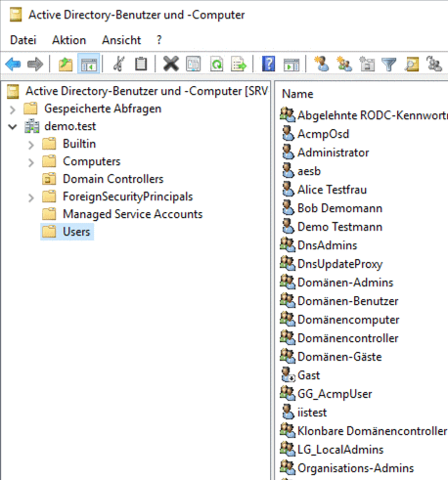Select the root Active Directory-Benutzer node

click(x=147, y=91)
